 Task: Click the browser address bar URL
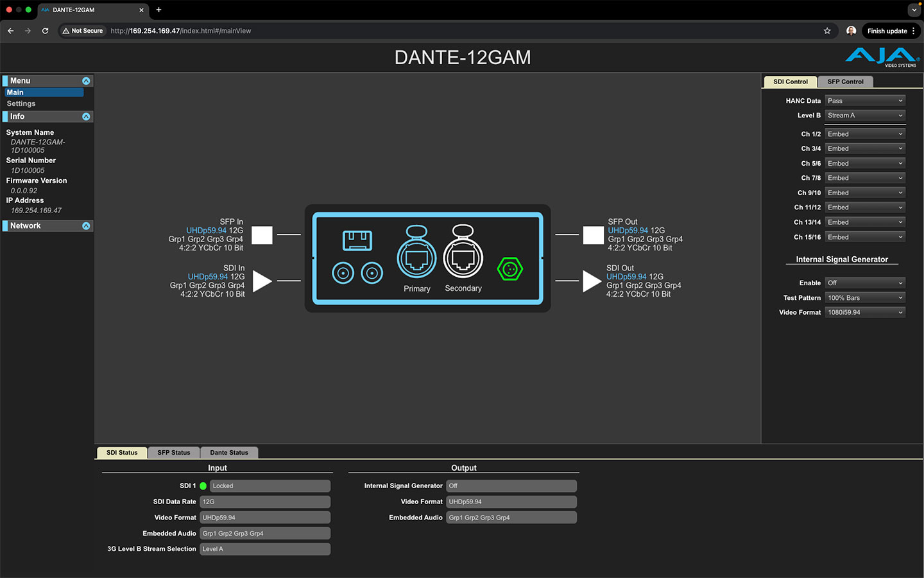[x=180, y=31]
